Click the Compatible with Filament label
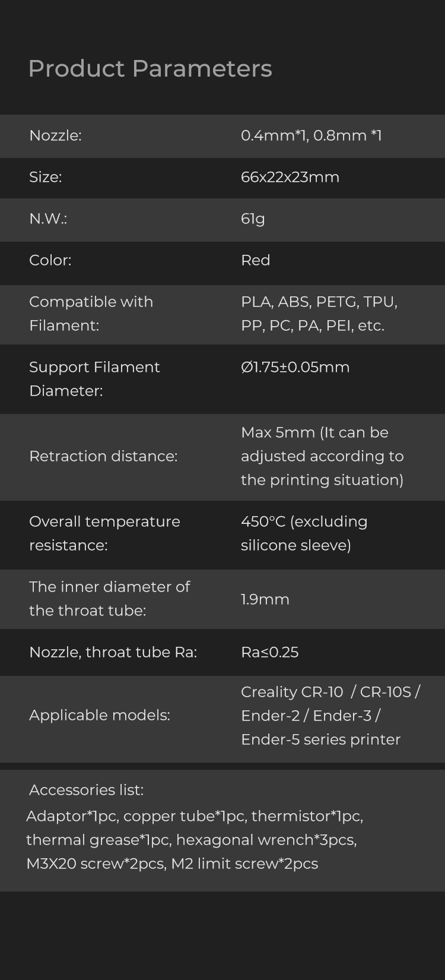 pyautogui.click(x=91, y=314)
